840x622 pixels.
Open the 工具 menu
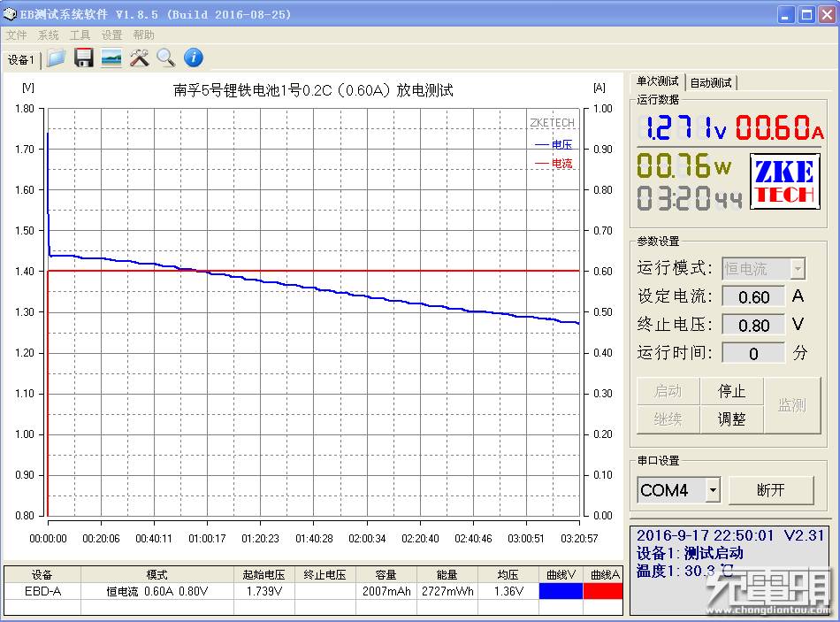coord(80,35)
